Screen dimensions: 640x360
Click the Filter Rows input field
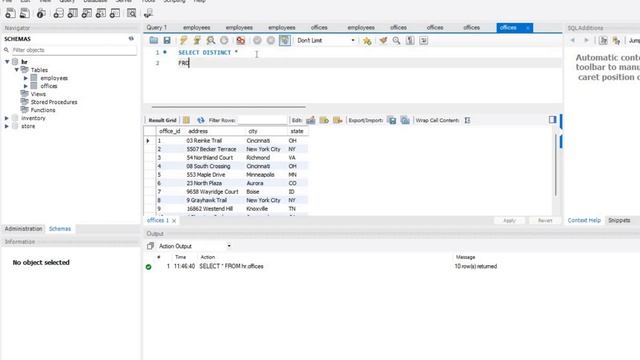coord(262,120)
